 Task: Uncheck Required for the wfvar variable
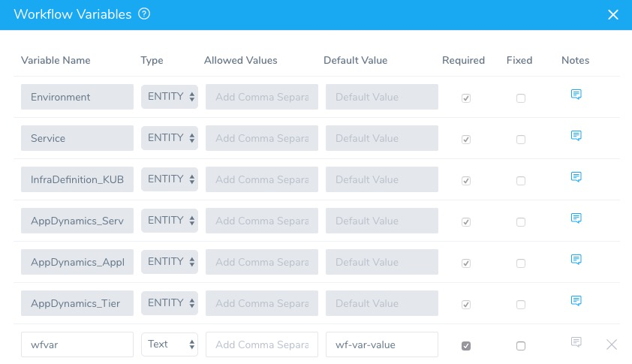[x=466, y=346]
